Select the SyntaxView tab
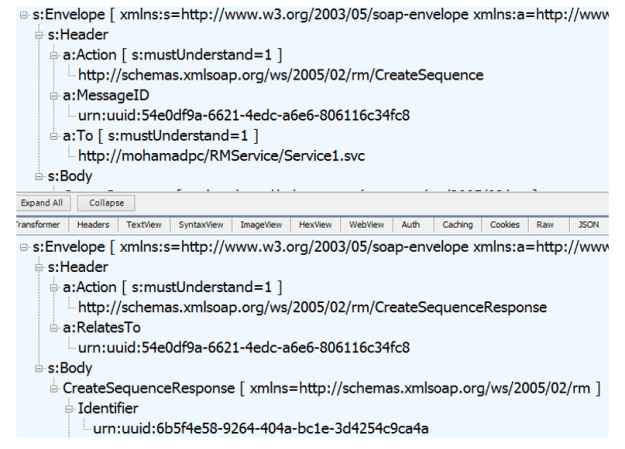625x449 pixels. coord(201,225)
